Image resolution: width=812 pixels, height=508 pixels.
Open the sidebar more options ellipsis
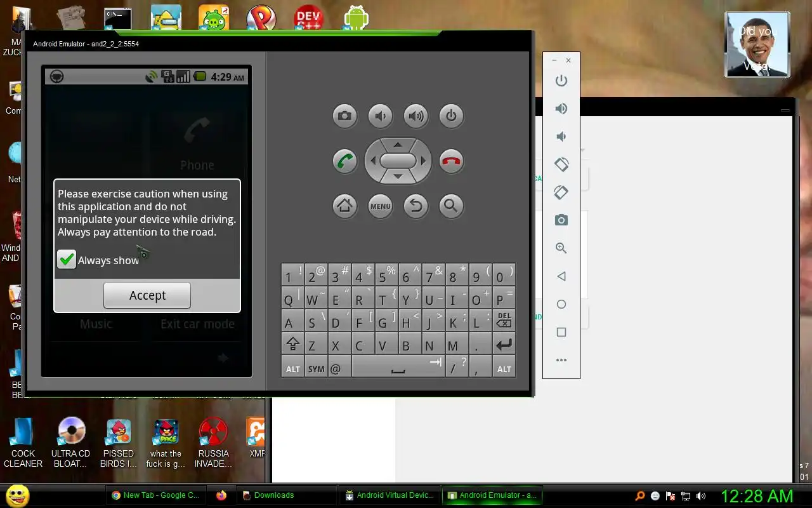coord(561,360)
